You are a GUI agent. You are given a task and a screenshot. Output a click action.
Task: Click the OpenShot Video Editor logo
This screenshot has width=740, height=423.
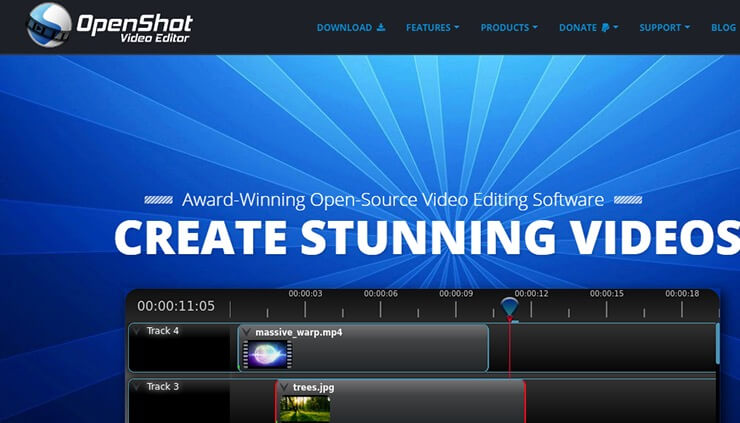coord(109,25)
